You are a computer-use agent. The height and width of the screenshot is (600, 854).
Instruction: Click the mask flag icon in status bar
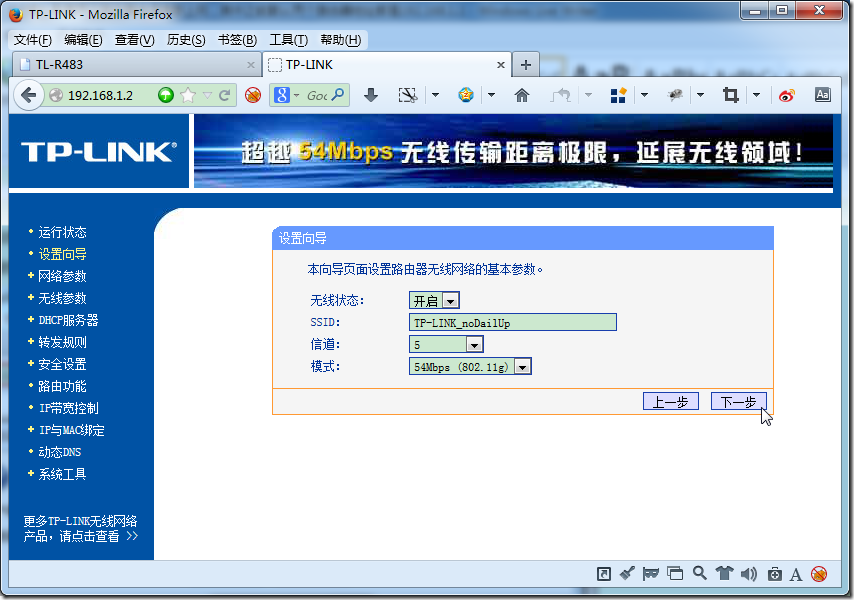point(651,574)
